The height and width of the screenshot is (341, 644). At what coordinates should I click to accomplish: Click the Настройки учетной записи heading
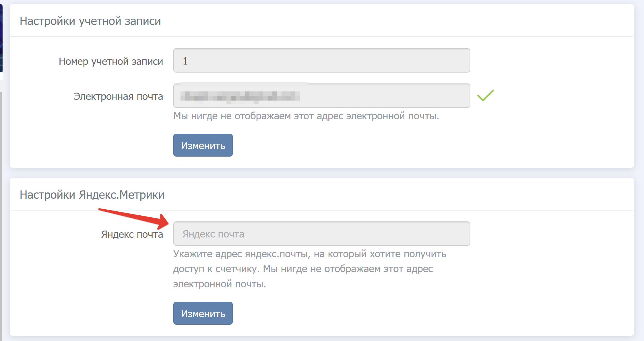click(x=90, y=21)
